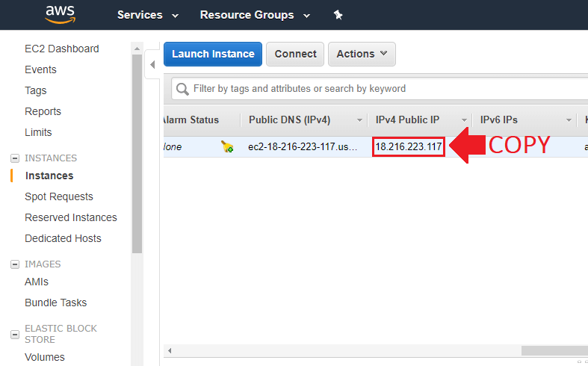Click the IPv6 IPs header text

499,120
